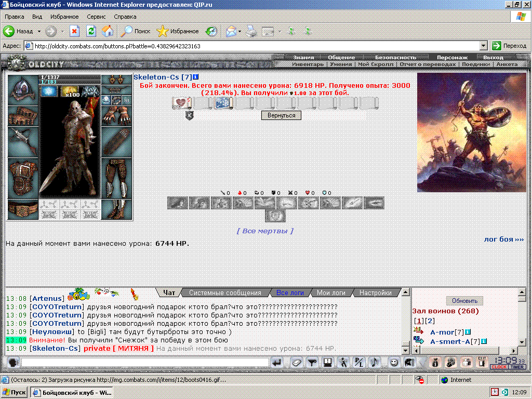The width and height of the screenshot is (532, 399).
Task: Click the boots equipment slot
Action: click(x=116, y=209)
